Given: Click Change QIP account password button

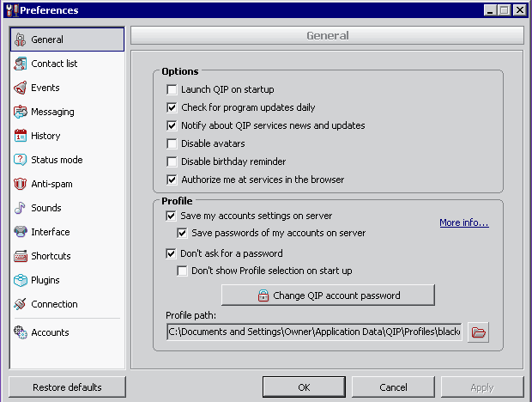Looking at the screenshot, I should tap(328, 295).
